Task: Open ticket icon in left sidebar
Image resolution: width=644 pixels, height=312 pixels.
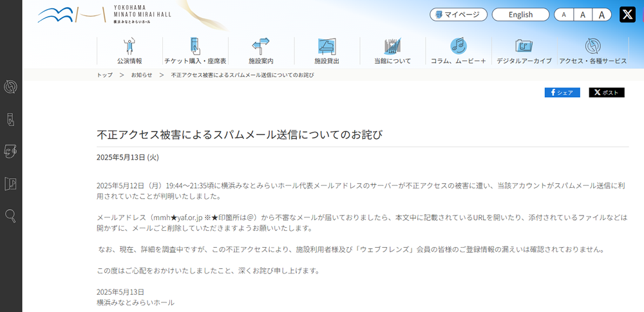Action: click(10, 120)
